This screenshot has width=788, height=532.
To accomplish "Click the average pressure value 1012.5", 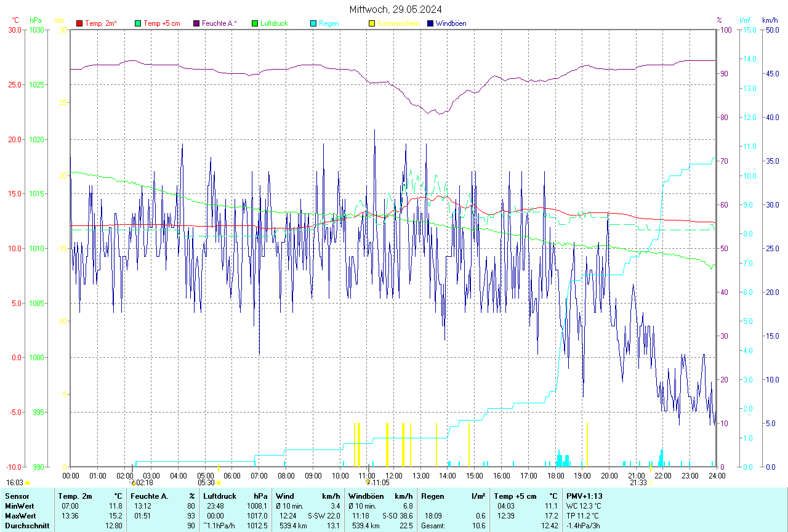I will [257, 526].
